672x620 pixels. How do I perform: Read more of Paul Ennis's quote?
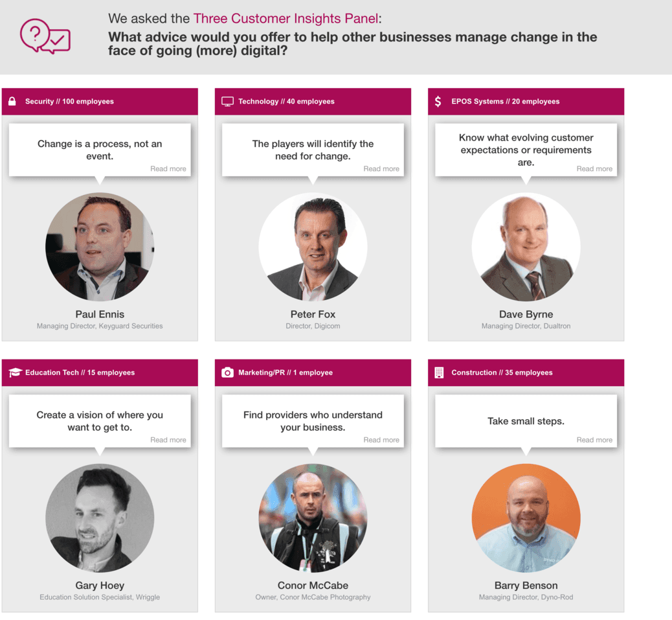pyautogui.click(x=168, y=169)
